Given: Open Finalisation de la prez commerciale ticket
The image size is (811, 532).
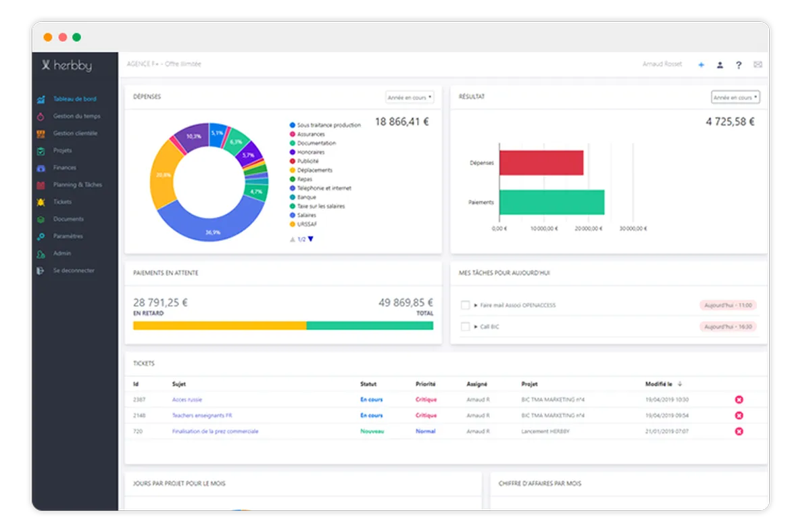Looking at the screenshot, I should pos(215,431).
